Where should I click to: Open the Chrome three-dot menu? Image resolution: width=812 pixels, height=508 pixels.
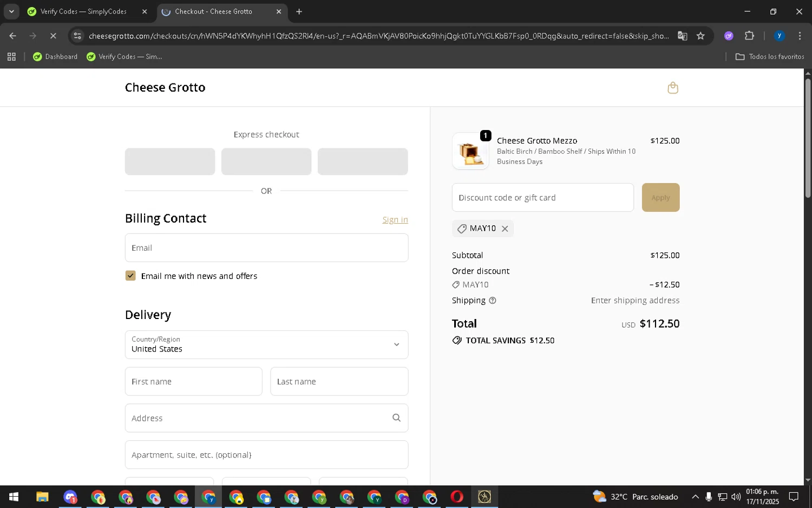800,36
